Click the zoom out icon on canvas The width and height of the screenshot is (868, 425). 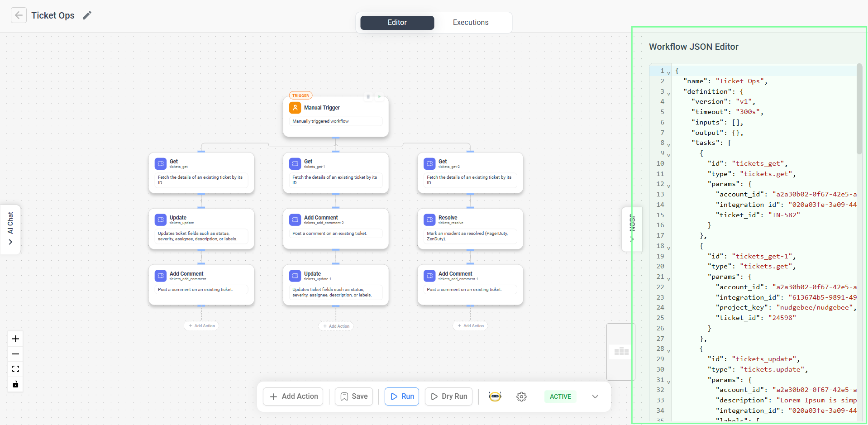tap(15, 354)
